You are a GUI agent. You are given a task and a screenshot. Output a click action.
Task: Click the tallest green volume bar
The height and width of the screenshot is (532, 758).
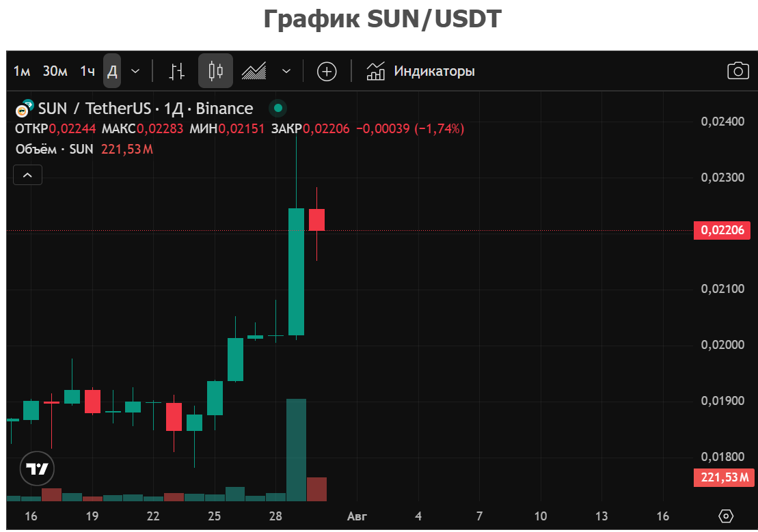coord(297,450)
